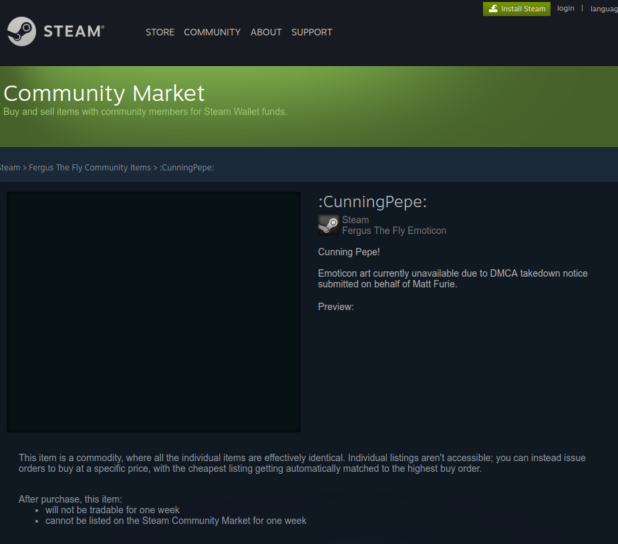
Task: Open the STORE menu
Action: [x=160, y=32]
